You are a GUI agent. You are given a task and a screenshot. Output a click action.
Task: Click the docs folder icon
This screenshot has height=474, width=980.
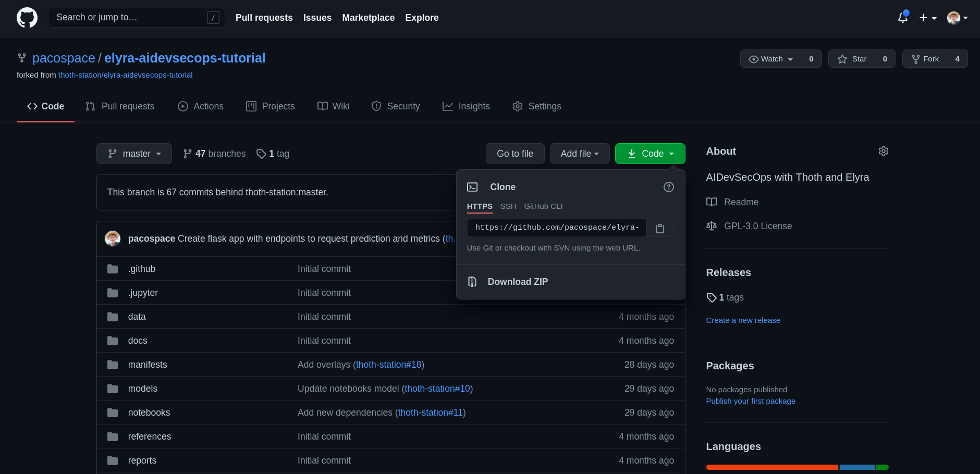pyautogui.click(x=113, y=341)
